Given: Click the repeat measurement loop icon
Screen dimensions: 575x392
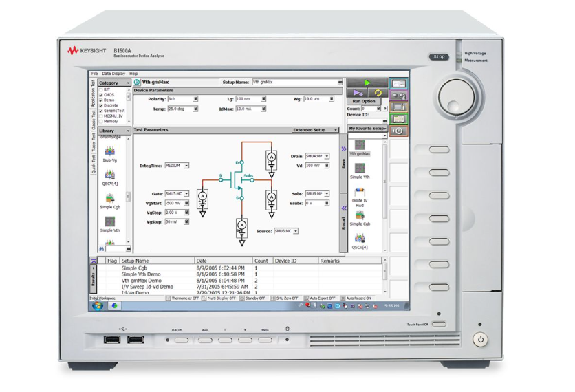Looking at the screenshot, I should coord(378,92).
